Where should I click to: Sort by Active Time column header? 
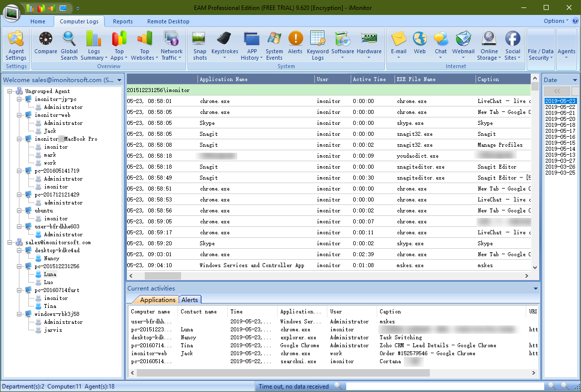pos(373,79)
